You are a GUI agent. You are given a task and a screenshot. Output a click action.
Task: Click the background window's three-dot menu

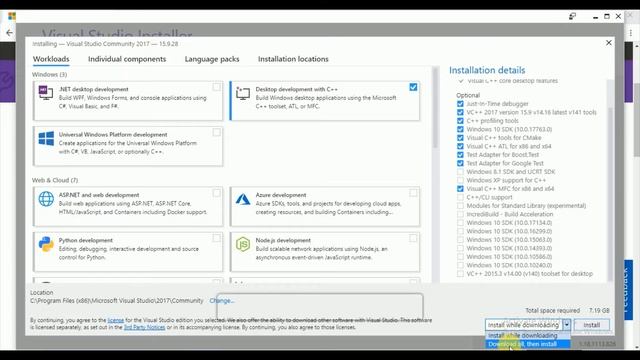pos(631,33)
